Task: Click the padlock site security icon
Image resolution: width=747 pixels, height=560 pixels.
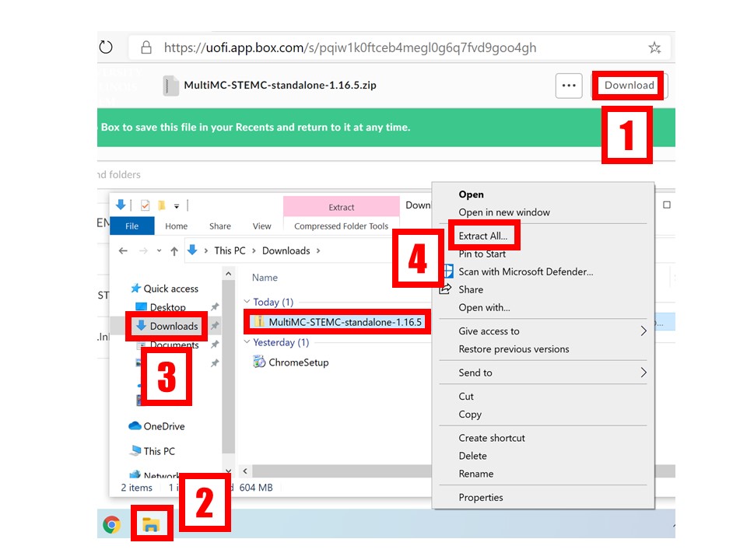Action: [146, 47]
